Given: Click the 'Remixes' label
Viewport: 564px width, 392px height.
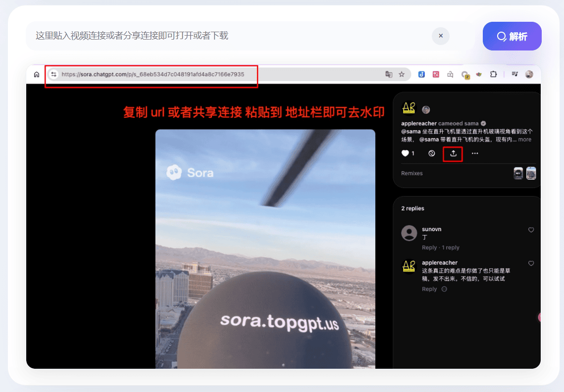Looking at the screenshot, I should point(412,173).
